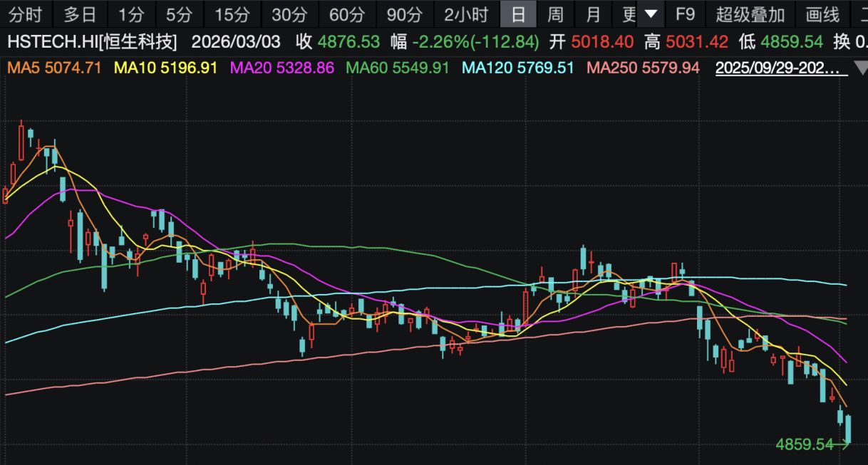This screenshot has width=868, height=465.
Task: Expand the gray triangle beside date range
Action: (860, 69)
